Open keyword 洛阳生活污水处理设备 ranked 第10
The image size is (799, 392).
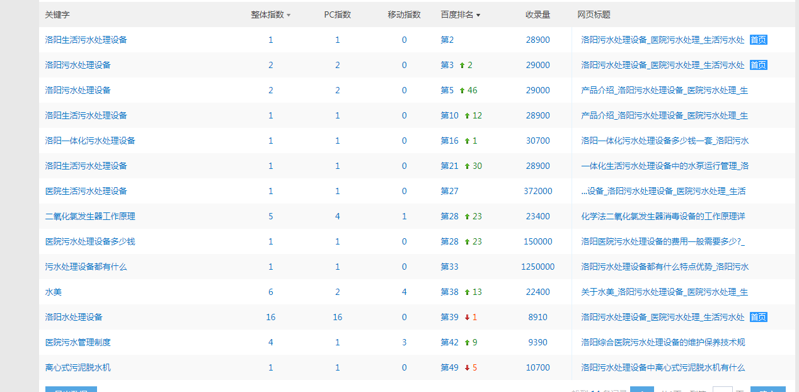click(86, 116)
